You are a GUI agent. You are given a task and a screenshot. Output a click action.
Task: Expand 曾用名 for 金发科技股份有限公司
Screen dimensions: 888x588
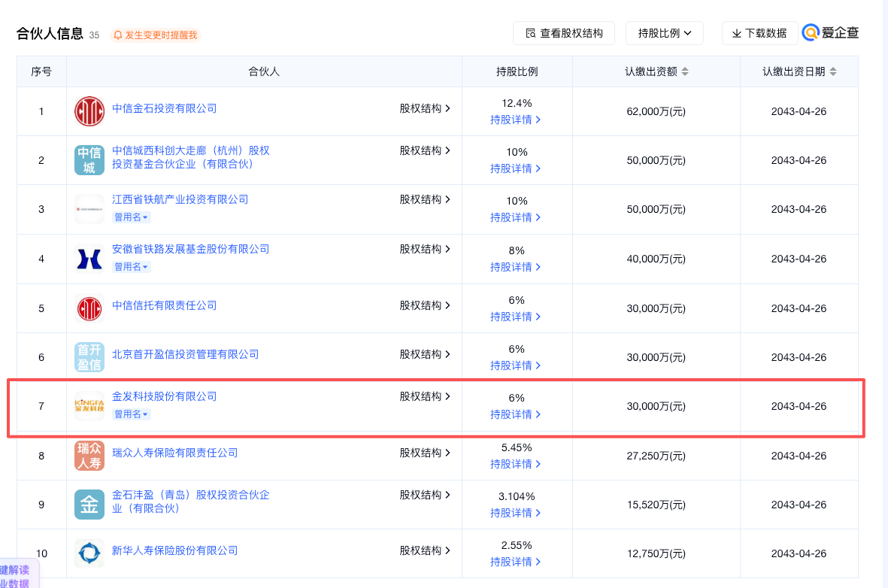[x=131, y=414]
